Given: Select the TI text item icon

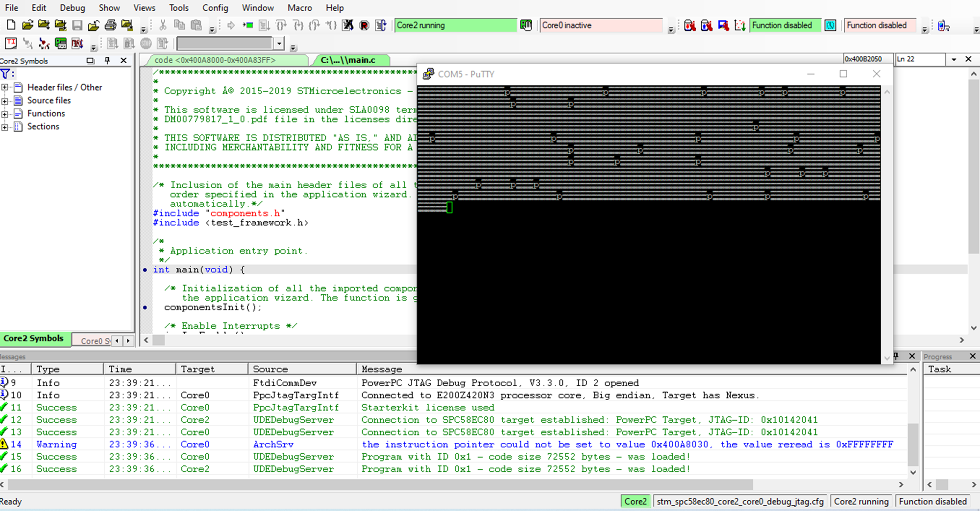Looking at the screenshot, I should (x=11, y=43).
